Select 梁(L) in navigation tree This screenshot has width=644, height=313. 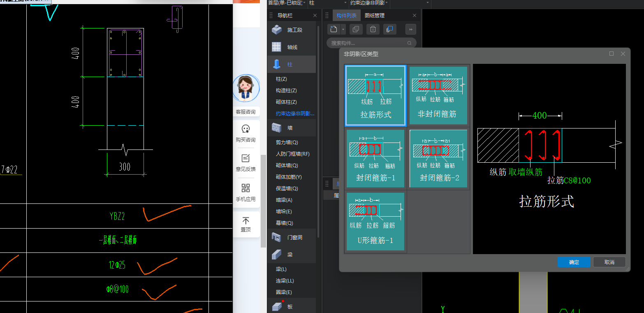coord(281,269)
